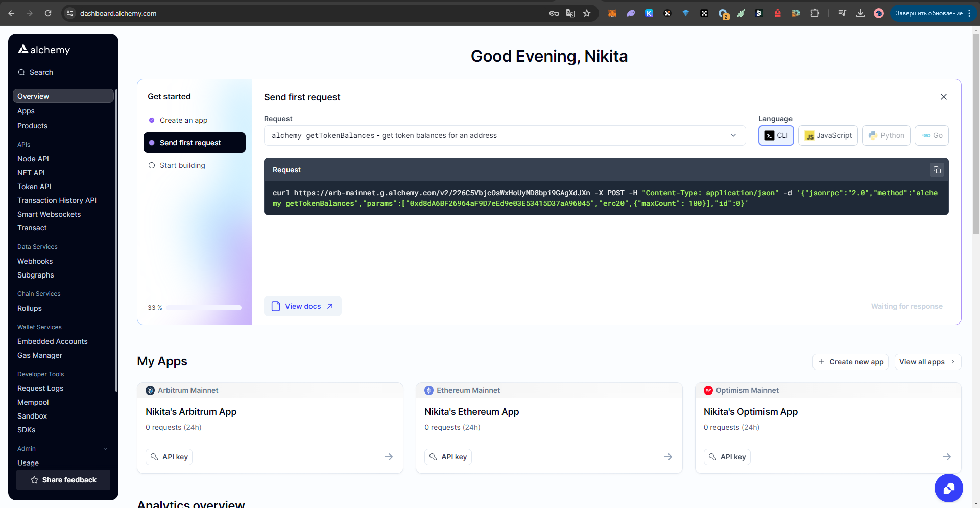980x508 pixels.
Task: Open View all apps
Action: [x=927, y=362]
